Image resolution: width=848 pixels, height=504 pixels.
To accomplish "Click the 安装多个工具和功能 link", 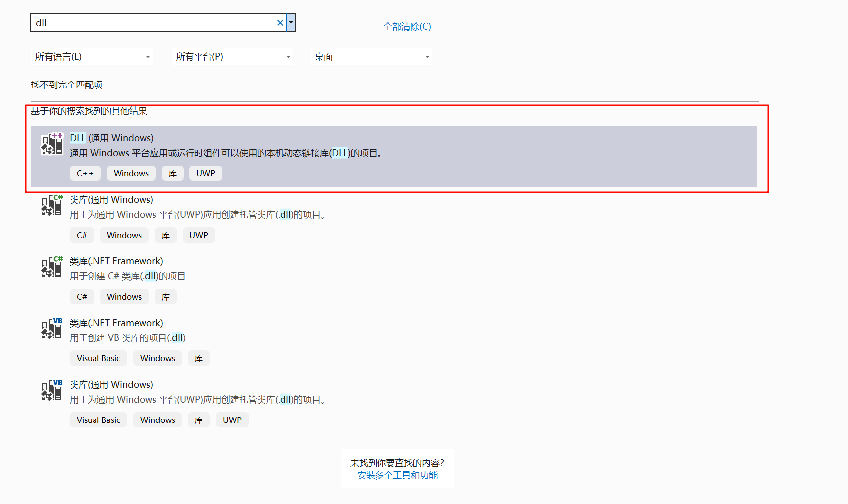I will 397,475.
